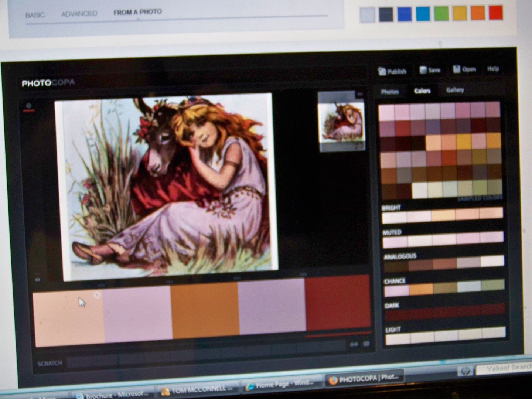This screenshot has width=532, height=399.
Task: Select the FROM A PHOTO tab
Action: tap(137, 12)
